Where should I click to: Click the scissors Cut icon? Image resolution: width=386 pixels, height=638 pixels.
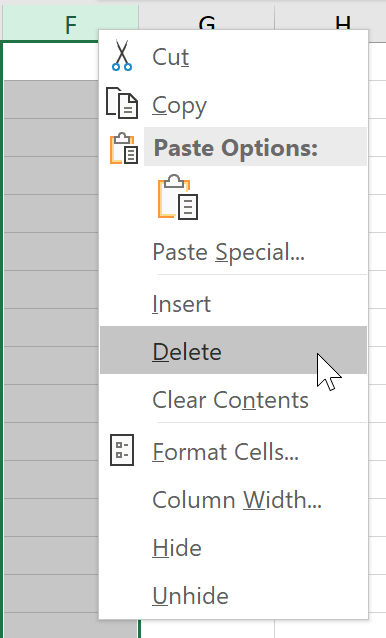pos(122,55)
